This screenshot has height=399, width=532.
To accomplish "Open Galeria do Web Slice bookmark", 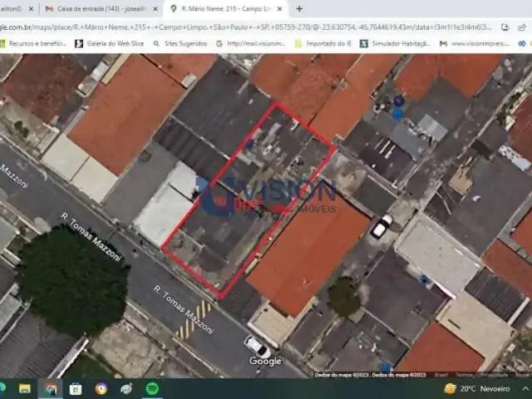I will tap(110, 43).
